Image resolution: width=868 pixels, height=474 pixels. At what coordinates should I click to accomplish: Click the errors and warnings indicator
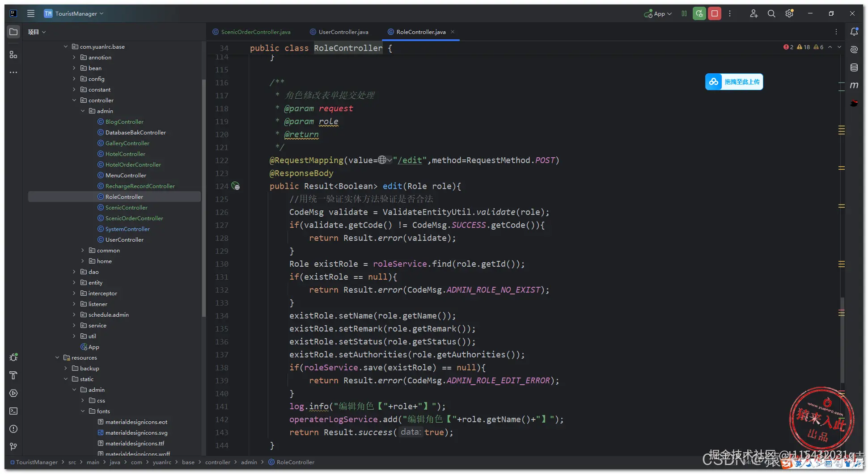803,47
